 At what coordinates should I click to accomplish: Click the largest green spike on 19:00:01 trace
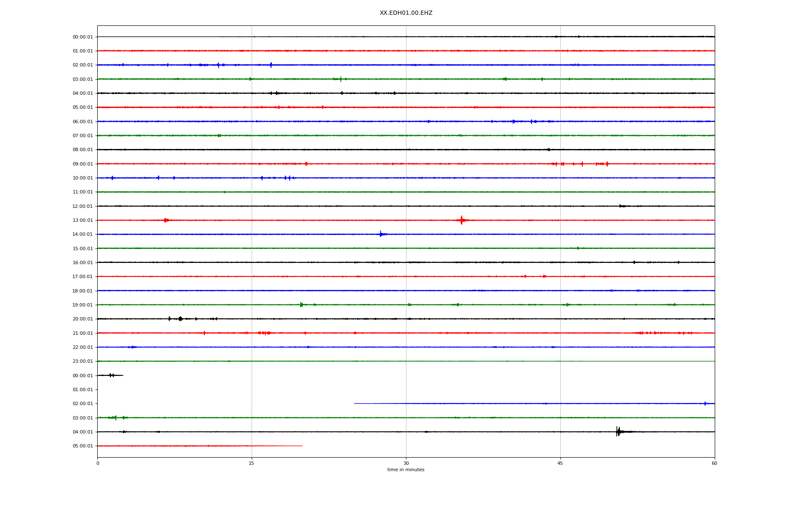pos(301,304)
